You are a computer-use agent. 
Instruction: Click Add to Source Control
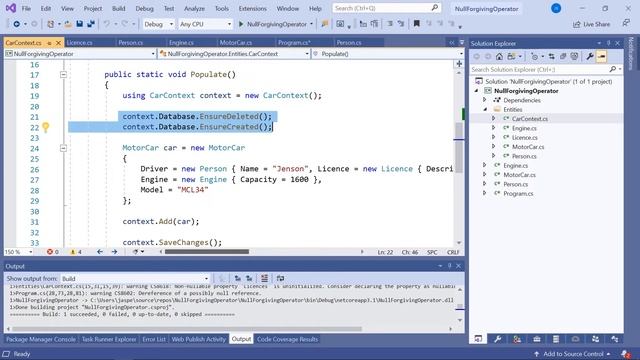tap(572, 354)
